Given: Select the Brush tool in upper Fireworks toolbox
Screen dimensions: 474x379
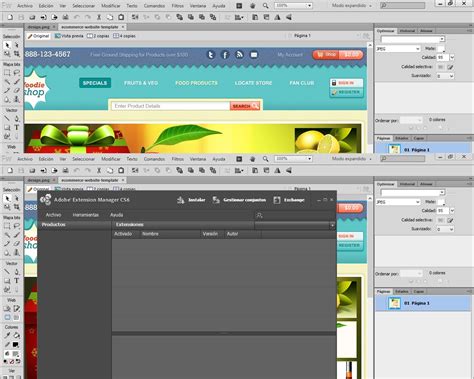Looking at the screenshot, I should pos(16,82).
